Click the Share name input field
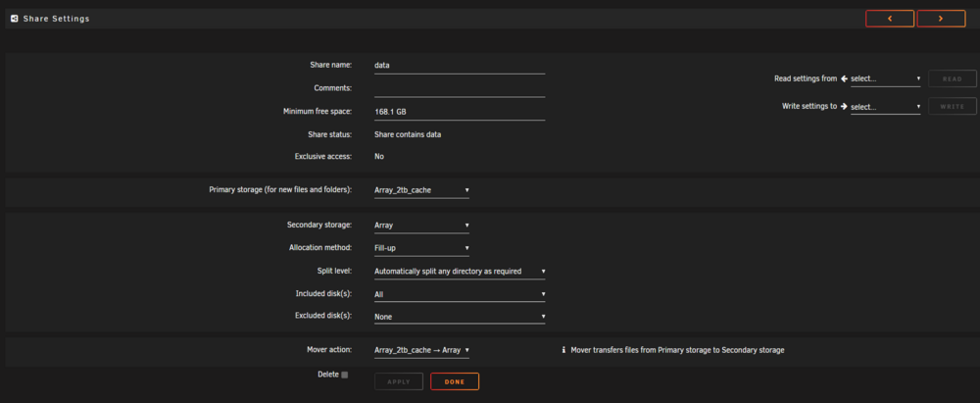 (460, 65)
